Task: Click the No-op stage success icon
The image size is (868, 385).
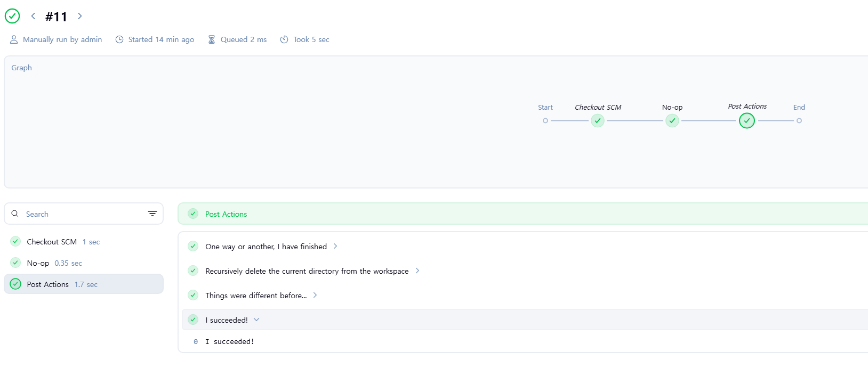Action: tap(15, 263)
